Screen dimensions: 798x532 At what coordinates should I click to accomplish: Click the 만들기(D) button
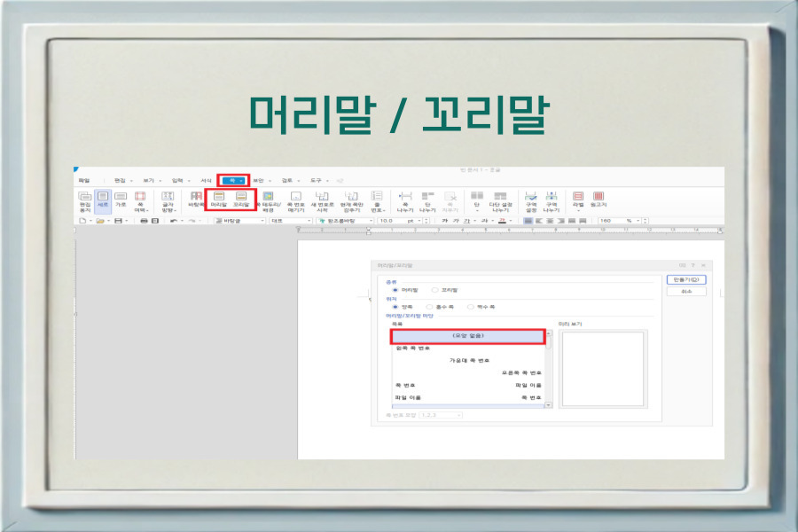click(x=686, y=279)
